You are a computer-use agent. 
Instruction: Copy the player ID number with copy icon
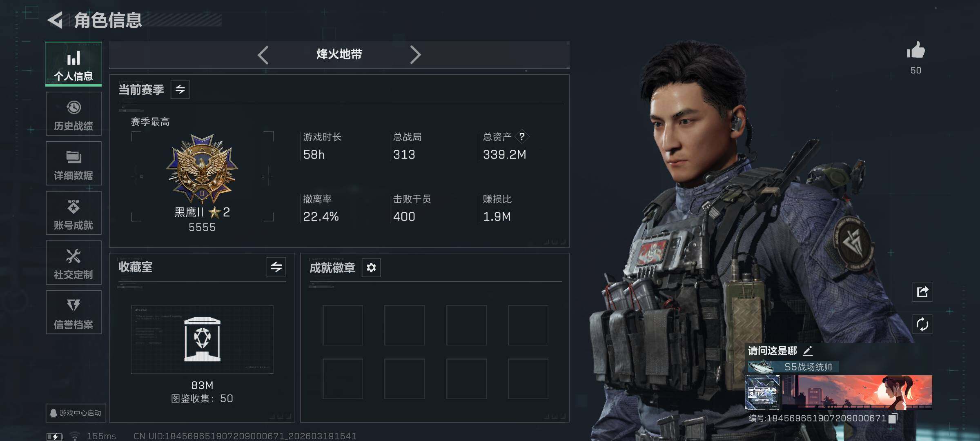coord(893,418)
